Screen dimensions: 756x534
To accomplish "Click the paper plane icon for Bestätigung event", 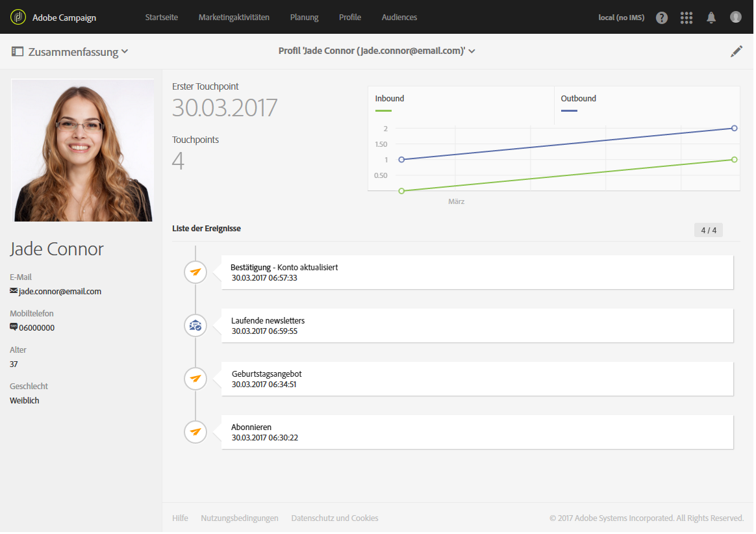I will click(195, 272).
